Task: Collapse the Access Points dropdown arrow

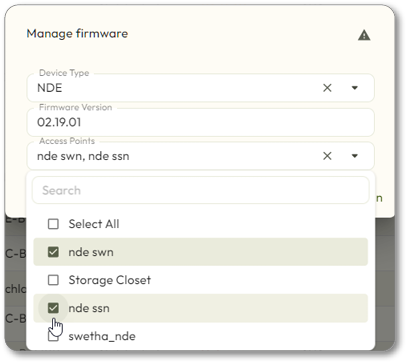Action: click(x=355, y=156)
